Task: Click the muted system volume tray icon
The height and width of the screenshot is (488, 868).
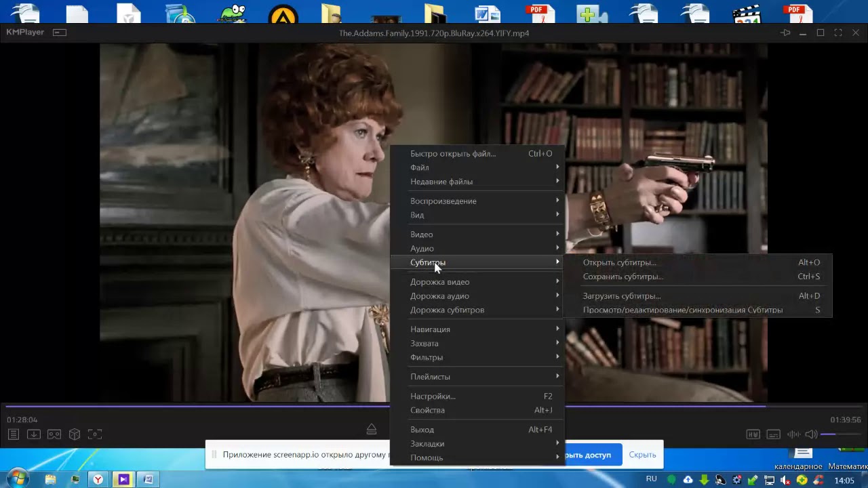Action: (785, 480)
